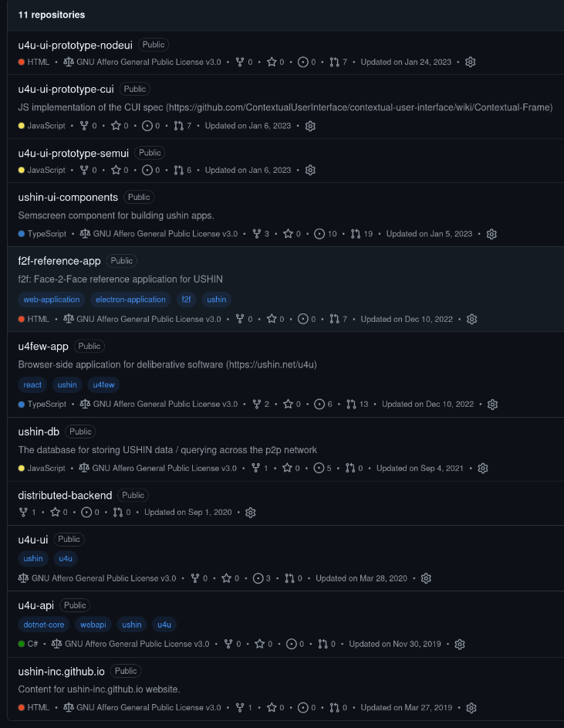Viewport: 564px width, 728px height.
Task: Click issues icon for u4u-ui repository
Action: click(x=258, y=578)
